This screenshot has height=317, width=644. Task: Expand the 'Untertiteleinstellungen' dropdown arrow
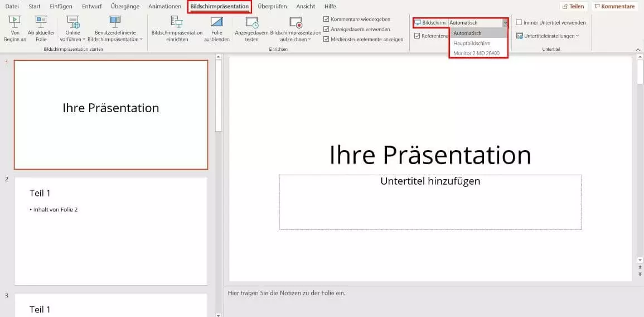(577, 36)
